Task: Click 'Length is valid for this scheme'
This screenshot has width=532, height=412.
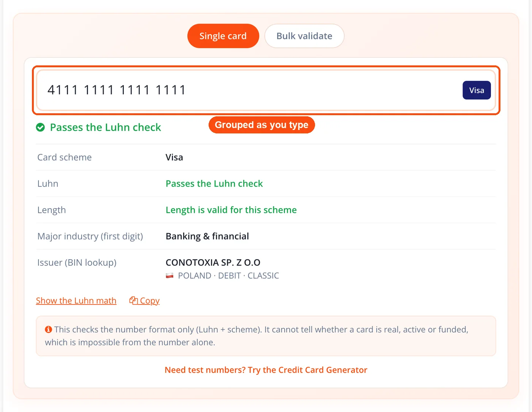Action: coord(231,210)
